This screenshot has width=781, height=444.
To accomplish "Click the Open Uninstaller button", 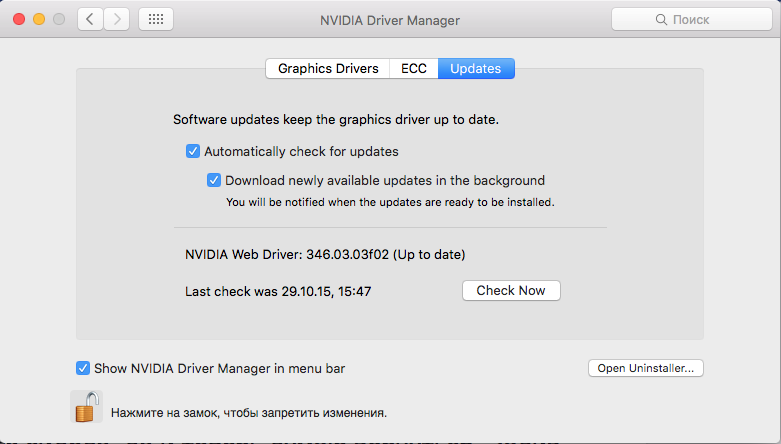I will [x=646, y=368].
